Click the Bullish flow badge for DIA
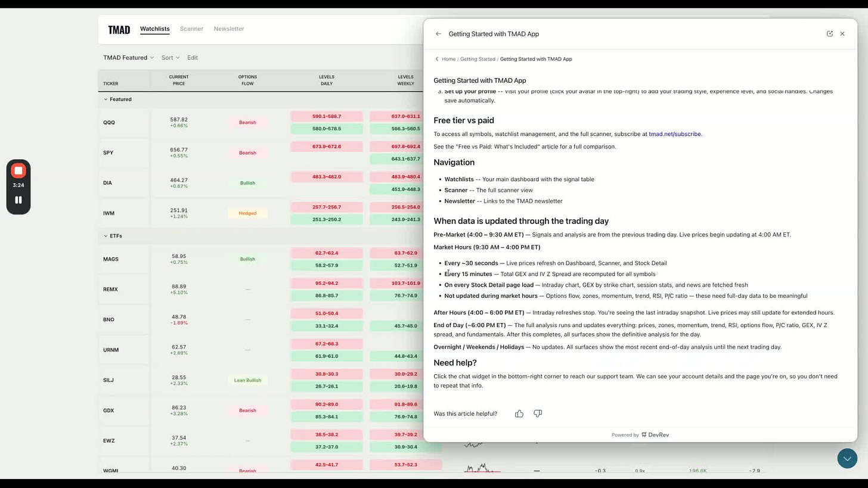Image resolution: width=868 pixels, height=488 pixels. pos(247,183)
